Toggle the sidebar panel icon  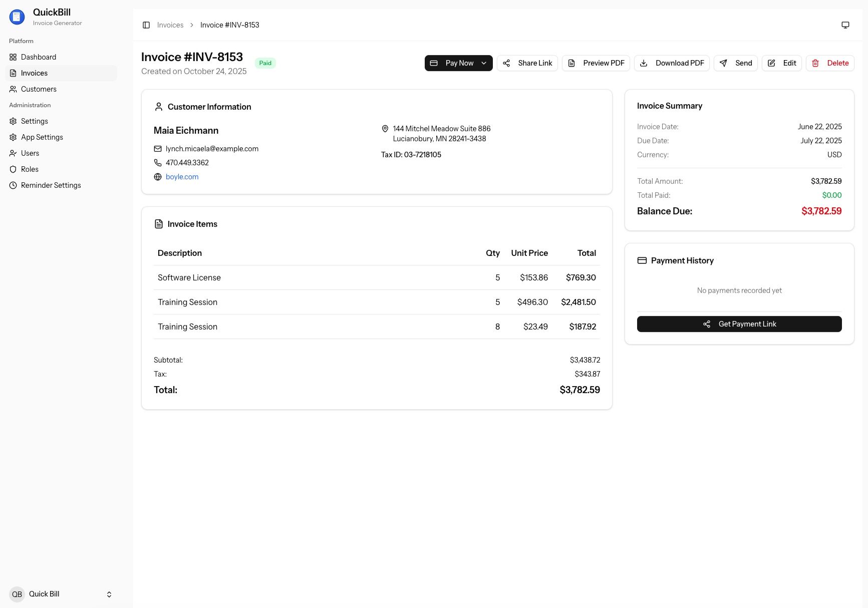tap(146, 25)
